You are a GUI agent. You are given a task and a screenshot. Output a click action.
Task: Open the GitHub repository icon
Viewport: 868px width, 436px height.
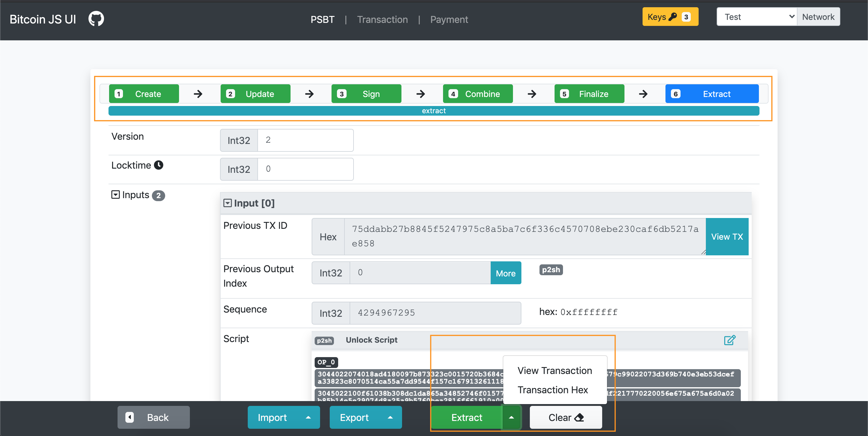[x=96, y=18]
